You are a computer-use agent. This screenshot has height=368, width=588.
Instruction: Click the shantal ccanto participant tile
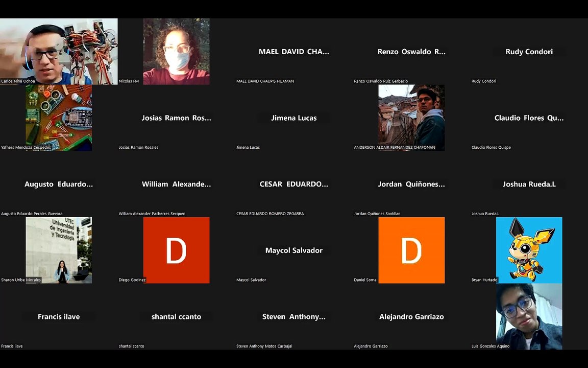pos(176,316)
